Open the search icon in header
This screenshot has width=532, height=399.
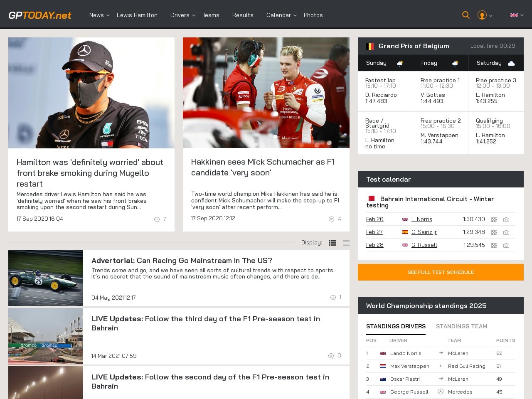point(465,15)
